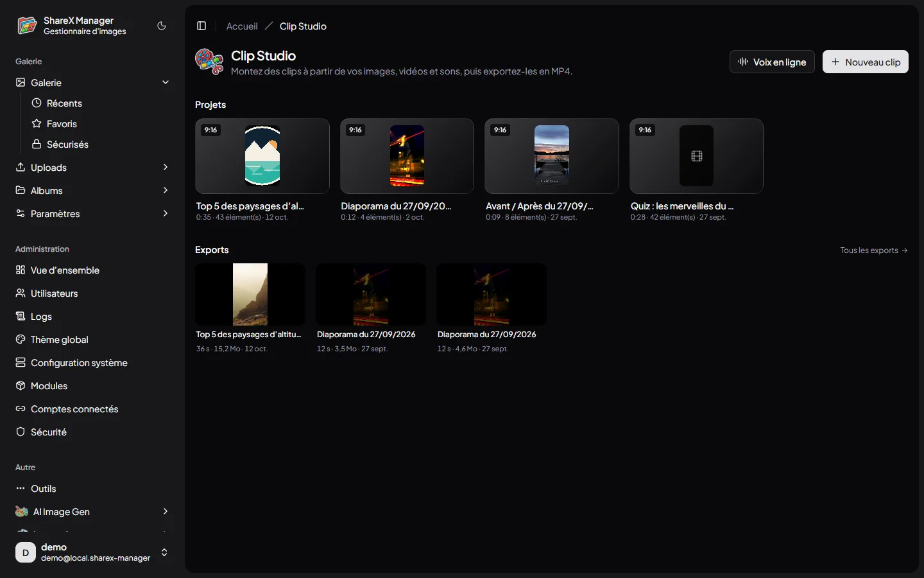Viewport: 924px width, 578px height.
Task: Open the 3,5 Mo Diaporama export thumbnail
Action: point(371,294)
